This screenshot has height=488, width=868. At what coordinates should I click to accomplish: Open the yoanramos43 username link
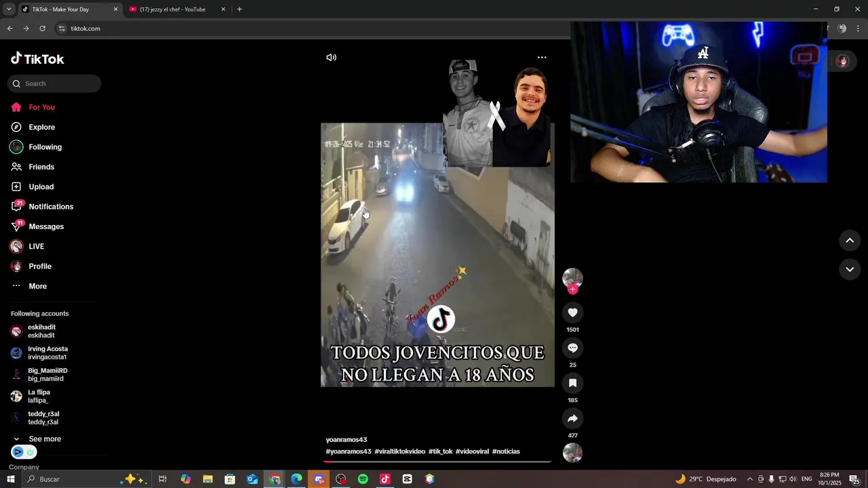pyautogui.click(x=346, y=440)
